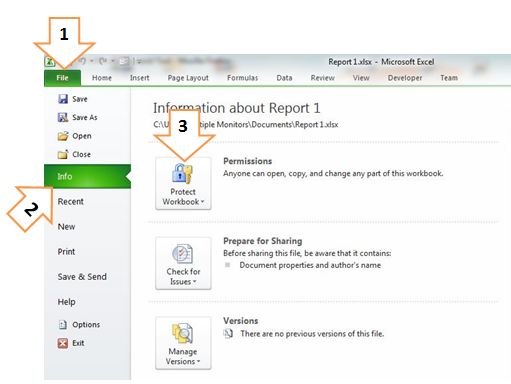
Task: Open the File backstage tab
Action: (x=62, y=78)
